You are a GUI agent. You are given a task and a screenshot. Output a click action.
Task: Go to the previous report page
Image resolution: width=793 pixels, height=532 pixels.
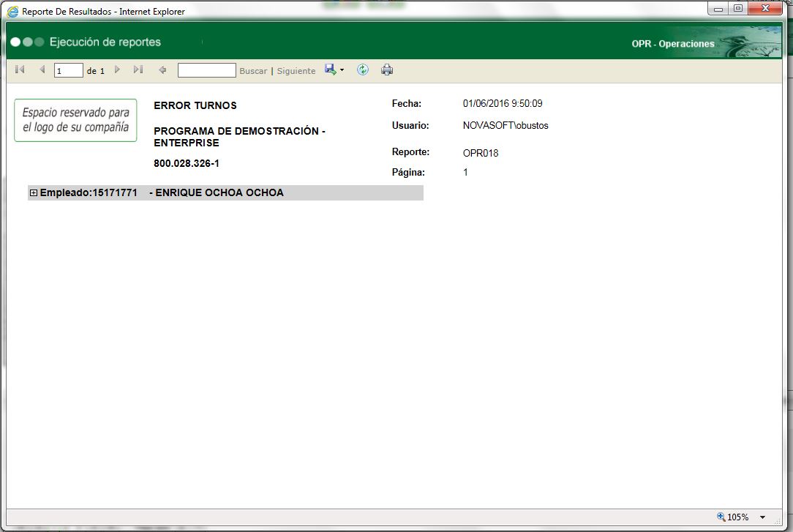point(42,70)
